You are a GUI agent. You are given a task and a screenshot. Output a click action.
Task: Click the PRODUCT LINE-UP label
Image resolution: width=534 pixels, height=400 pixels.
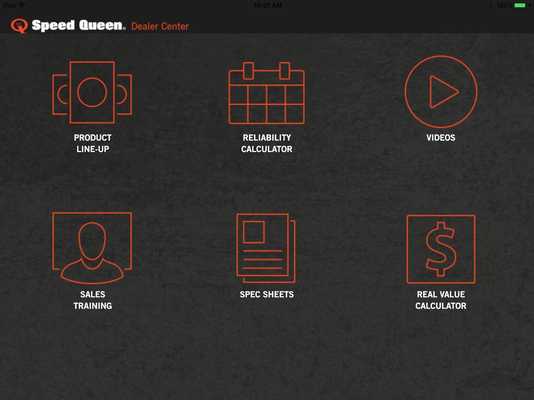click(x=93, y=143)
